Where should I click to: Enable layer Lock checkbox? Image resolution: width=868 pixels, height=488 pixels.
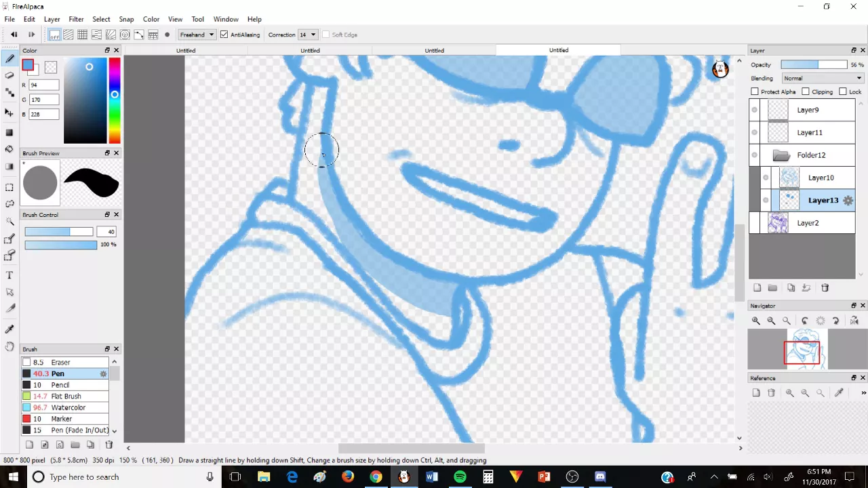click(843, 91)
